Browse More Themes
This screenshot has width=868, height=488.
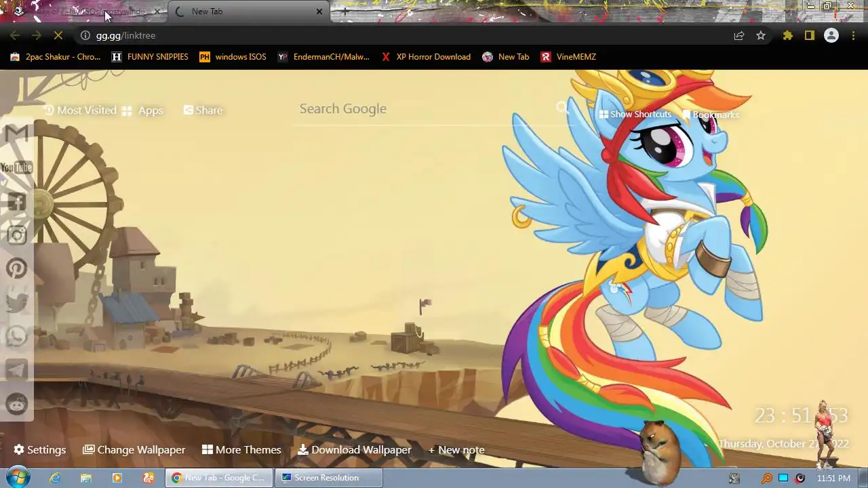pos(241,450)
